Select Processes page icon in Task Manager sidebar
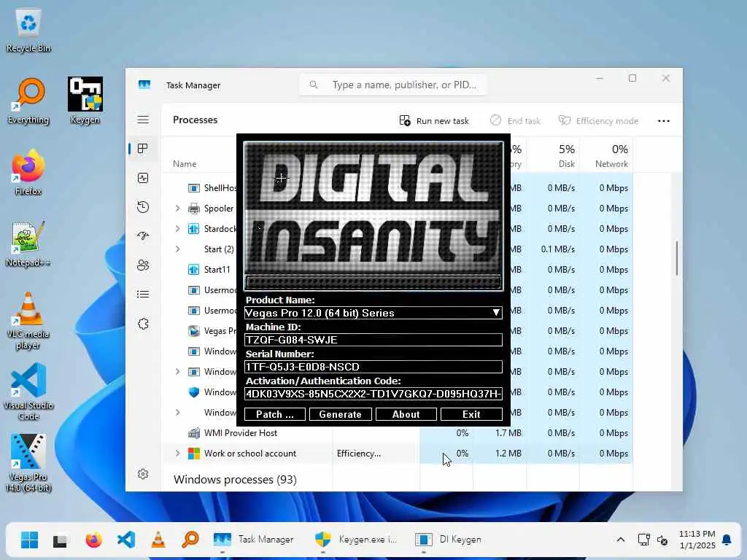Screen dimensions: 747x560 (x=143, y=149)
